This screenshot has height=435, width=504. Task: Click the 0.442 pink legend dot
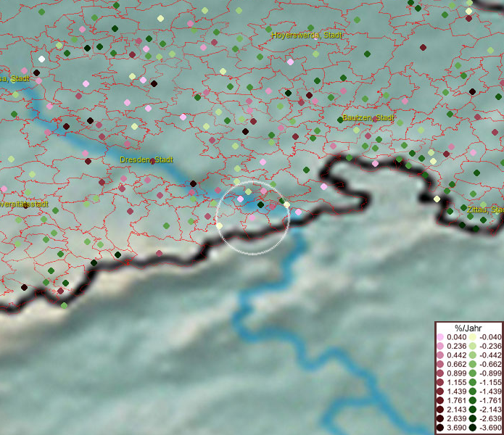coord(440,355)
